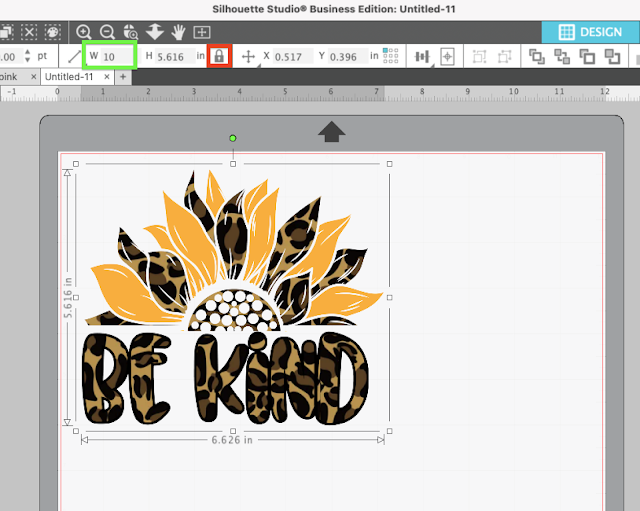Click the Deselect All icon
The width and height of the screenshot is (640, 511).
coord(29,32)
